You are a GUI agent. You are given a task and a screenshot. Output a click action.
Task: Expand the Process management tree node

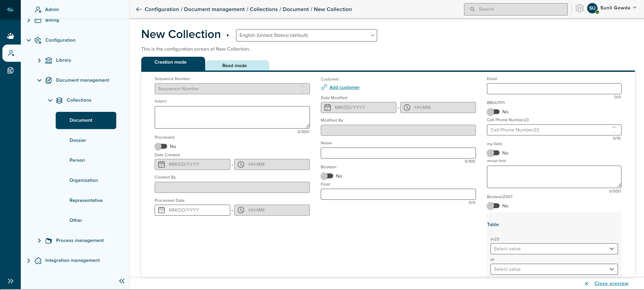39,240
